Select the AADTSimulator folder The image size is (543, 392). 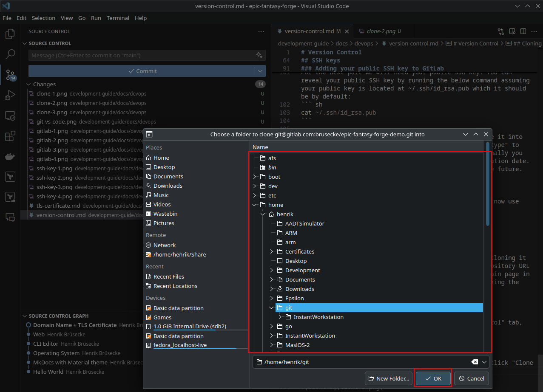pos(304,223)
